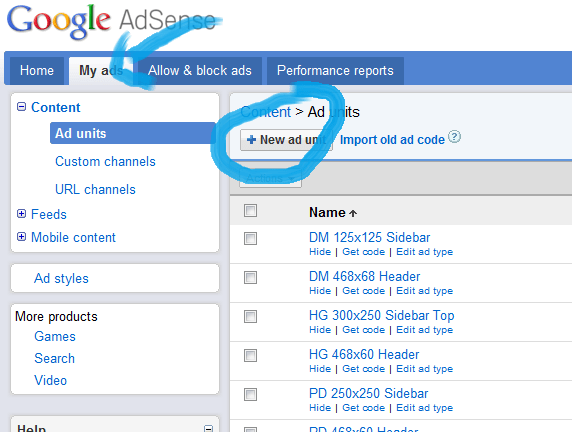Check the HG 468x60 Header checkbox

(250, 355)
